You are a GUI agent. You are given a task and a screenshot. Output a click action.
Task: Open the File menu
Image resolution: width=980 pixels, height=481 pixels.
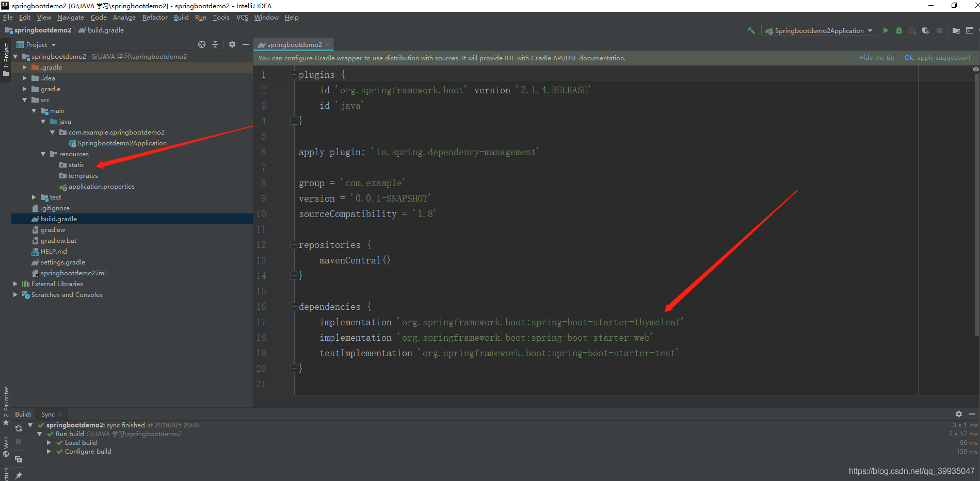pyautogui.click(x=8, y=18)
